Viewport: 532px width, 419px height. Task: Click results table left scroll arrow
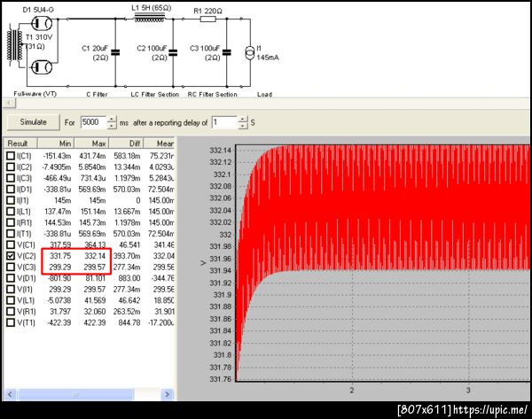(10, 394)
